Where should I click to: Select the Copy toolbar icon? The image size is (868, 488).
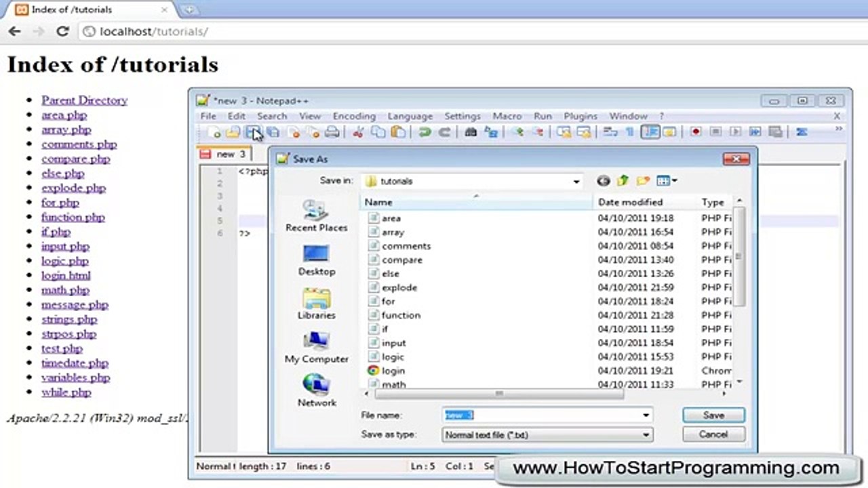pyautogui.click(x=378, y=132)
